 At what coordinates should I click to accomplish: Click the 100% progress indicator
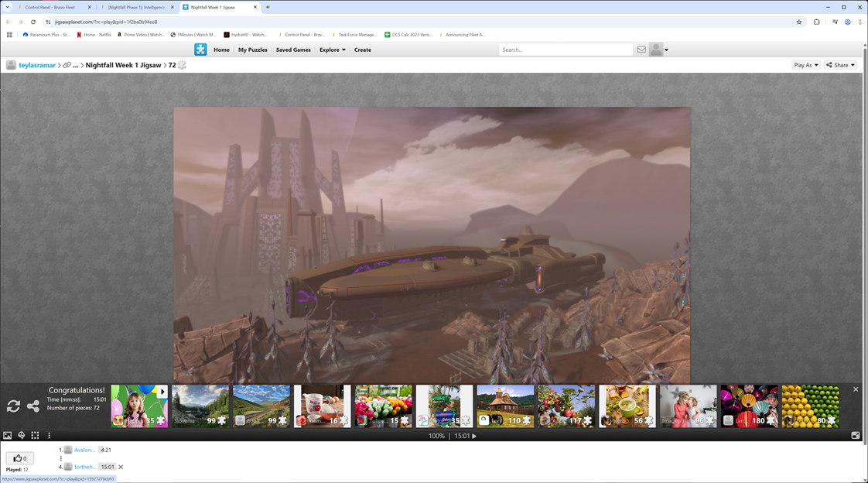click(x=437, y=436)
